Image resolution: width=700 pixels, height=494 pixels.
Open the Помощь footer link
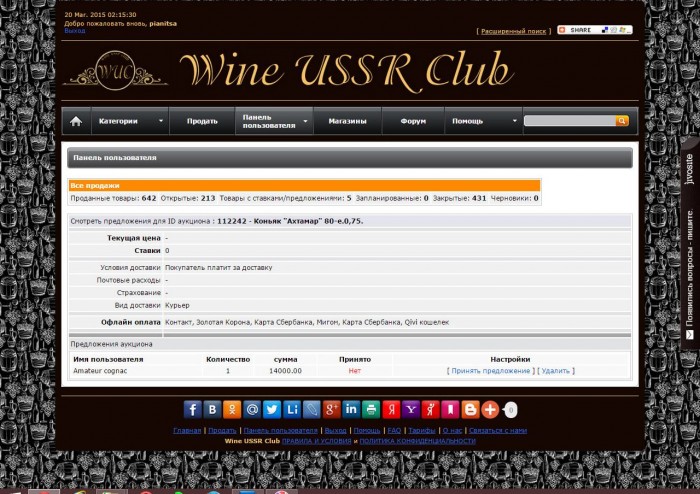click(367, 430)
